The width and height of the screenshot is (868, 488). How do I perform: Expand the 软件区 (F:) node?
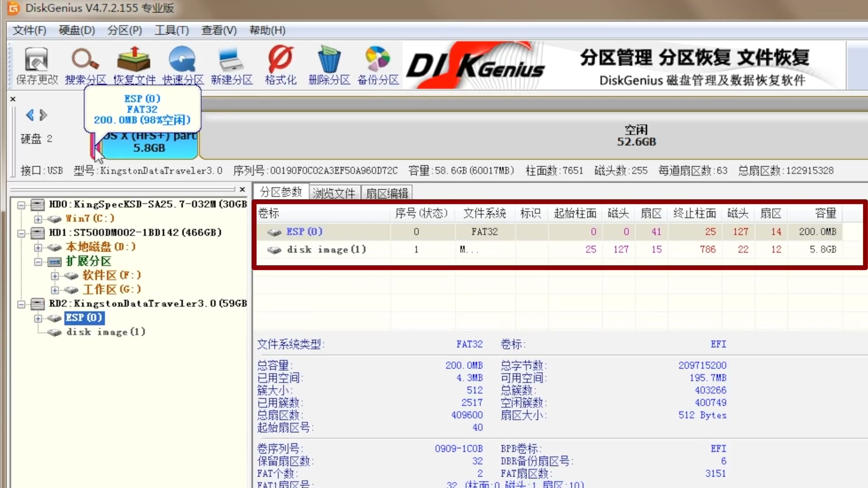55,276
